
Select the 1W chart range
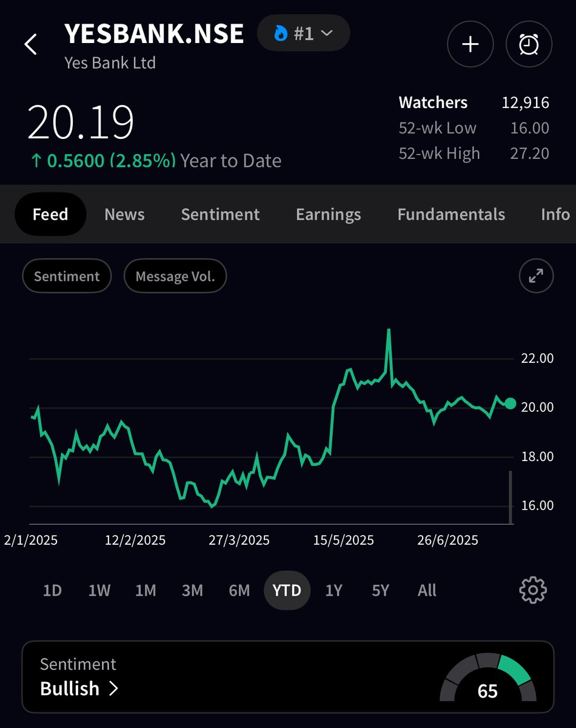(99, 590)
